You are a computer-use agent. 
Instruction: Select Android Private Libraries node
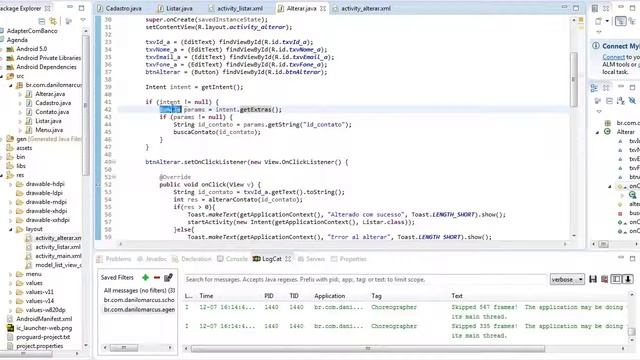(48, 58)
